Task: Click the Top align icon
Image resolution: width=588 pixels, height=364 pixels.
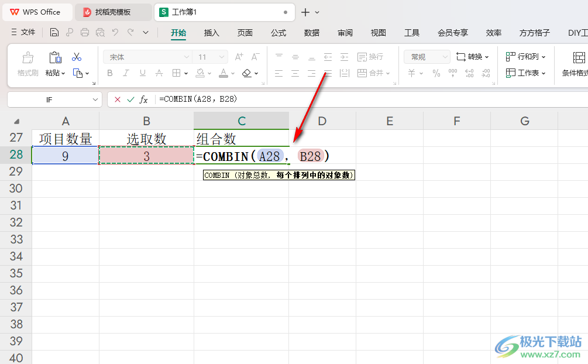Action: click(x=279, y=57)
